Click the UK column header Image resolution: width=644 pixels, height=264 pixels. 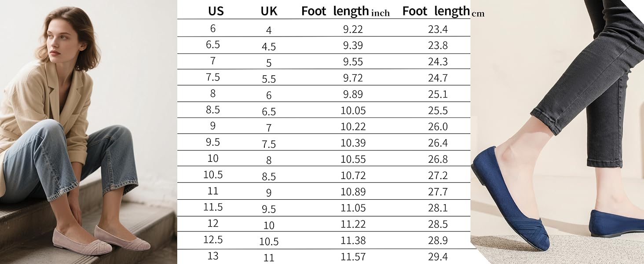[x=269, y=11]
